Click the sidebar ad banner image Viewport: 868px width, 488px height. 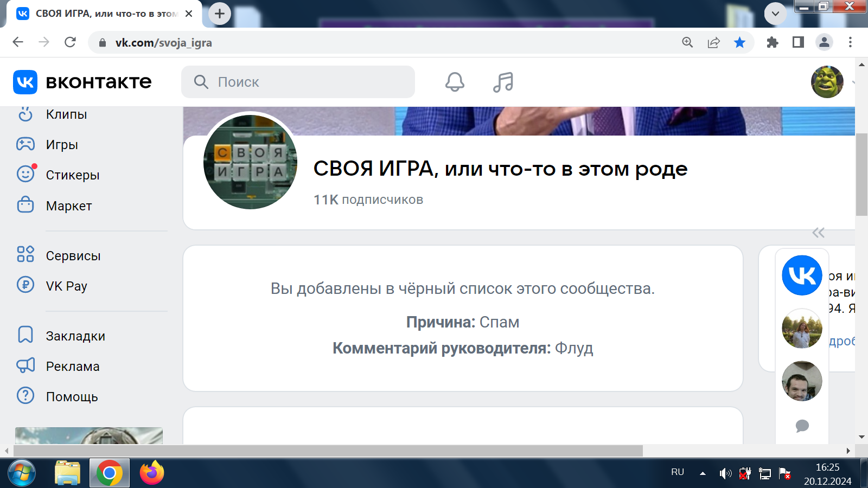tap(89, 436)
